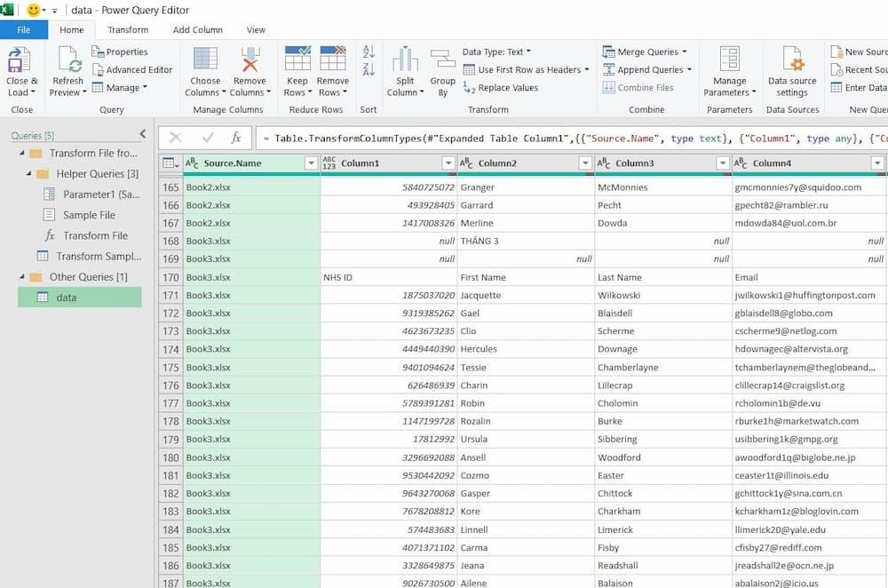Image resolution: width=888 pixels, height=588 pixels.
Task: Click the Remove Columns icon
Action: (x=249, y=60)
